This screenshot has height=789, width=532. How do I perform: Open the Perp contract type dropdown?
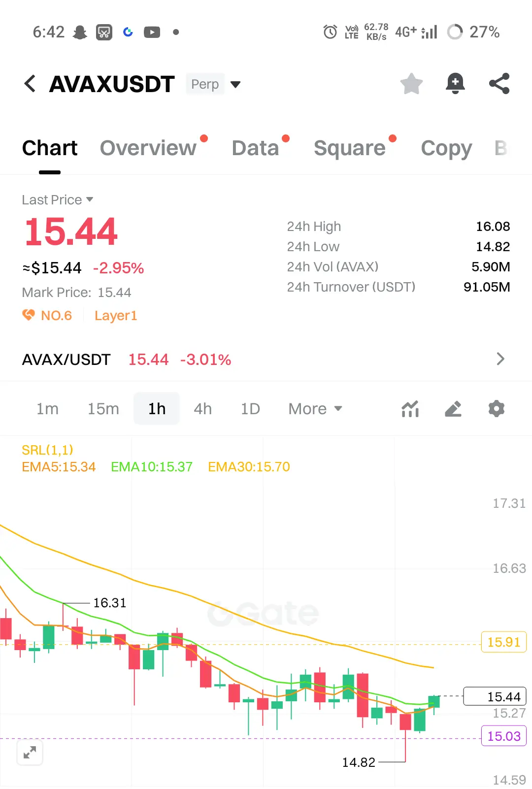point(214,84)
